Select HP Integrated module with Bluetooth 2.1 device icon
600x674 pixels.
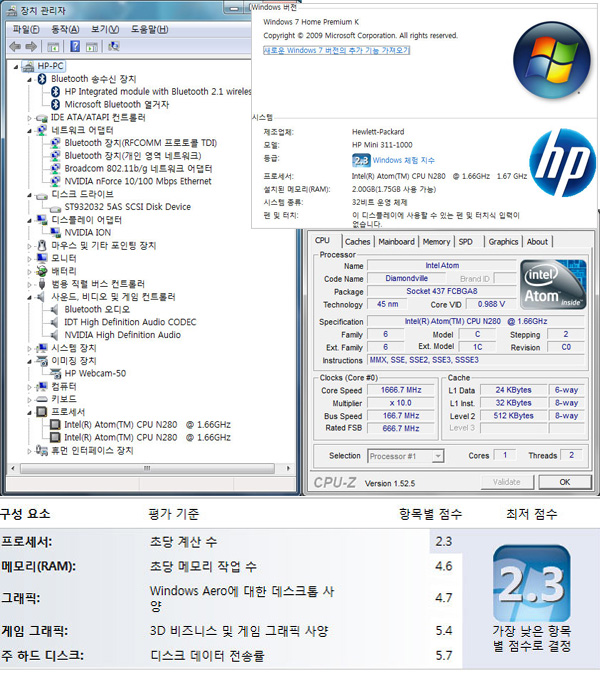[x=55, y=92]
